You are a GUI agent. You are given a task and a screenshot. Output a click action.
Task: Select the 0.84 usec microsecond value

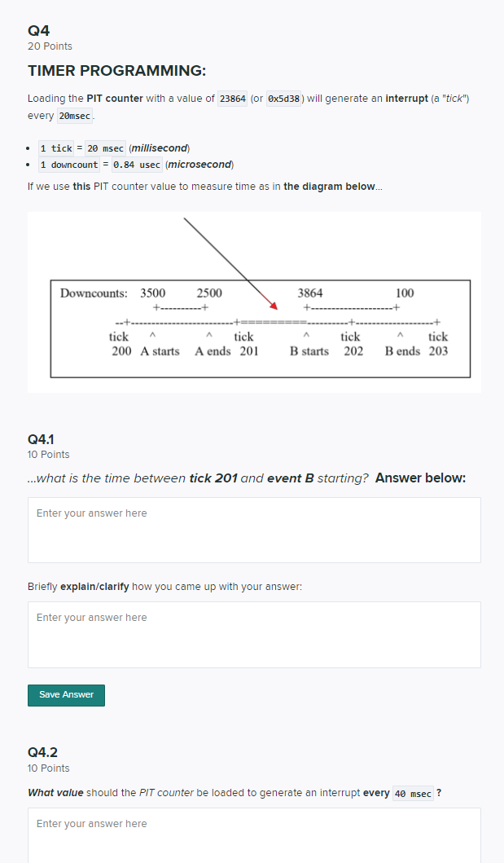click(135, 165)
